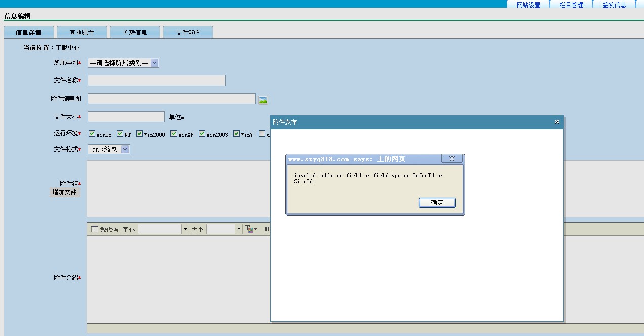
Task: Click the 确定 button in alert
Action: [x=437, y=203]
